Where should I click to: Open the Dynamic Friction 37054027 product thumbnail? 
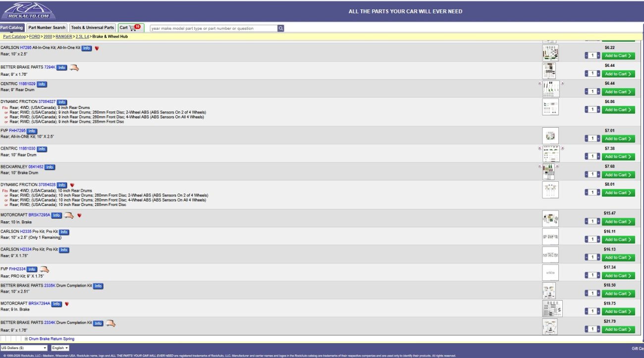(x=550, y=107)
